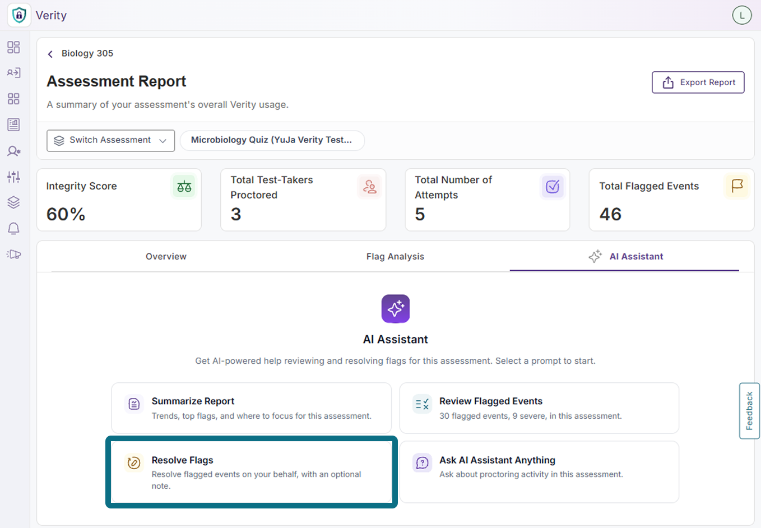Open the sliders settings sidebar icon
The image size is (761, 532).
tap(13, 177)
